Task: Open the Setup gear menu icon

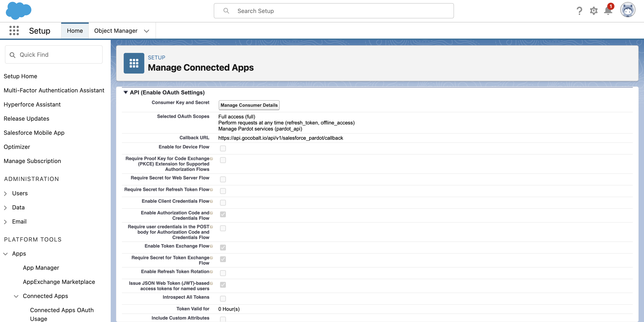Action: 594,11
